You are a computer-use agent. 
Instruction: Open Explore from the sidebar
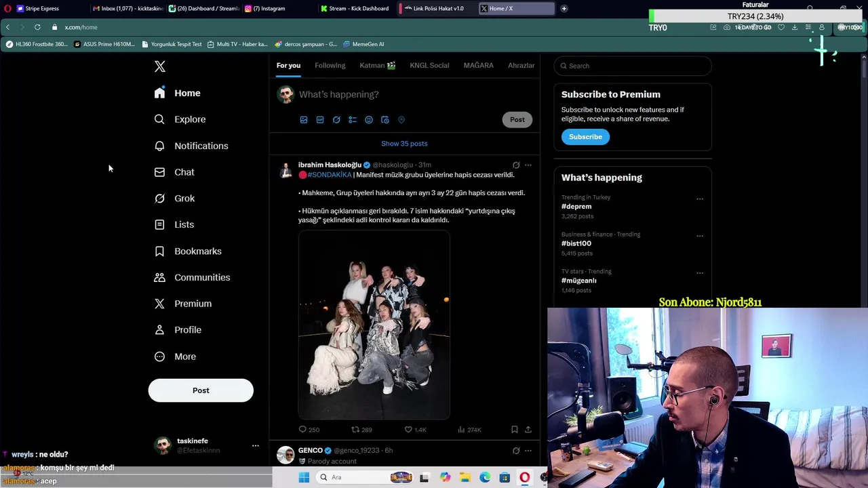[x=180, y=119]
